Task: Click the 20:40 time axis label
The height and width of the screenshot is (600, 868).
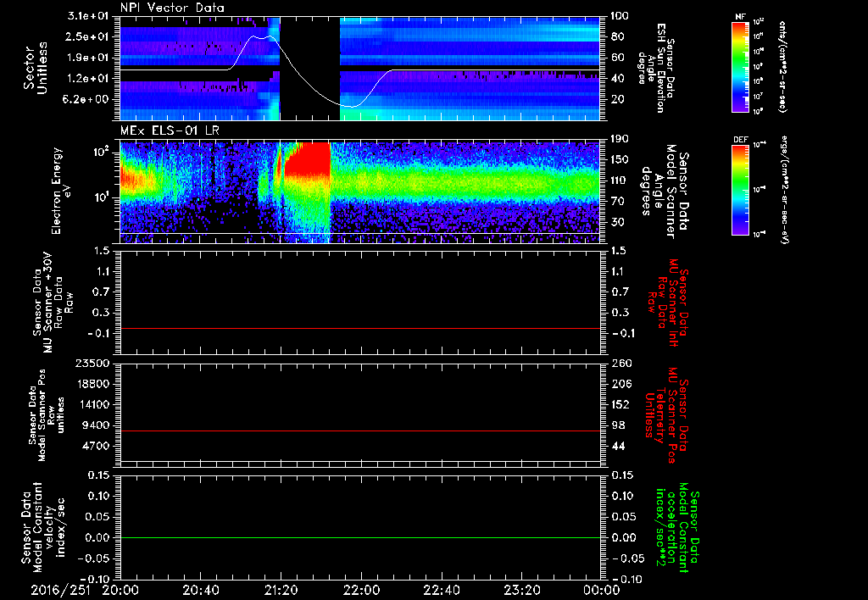Action: pyautogui.click(x=200, y=590)
